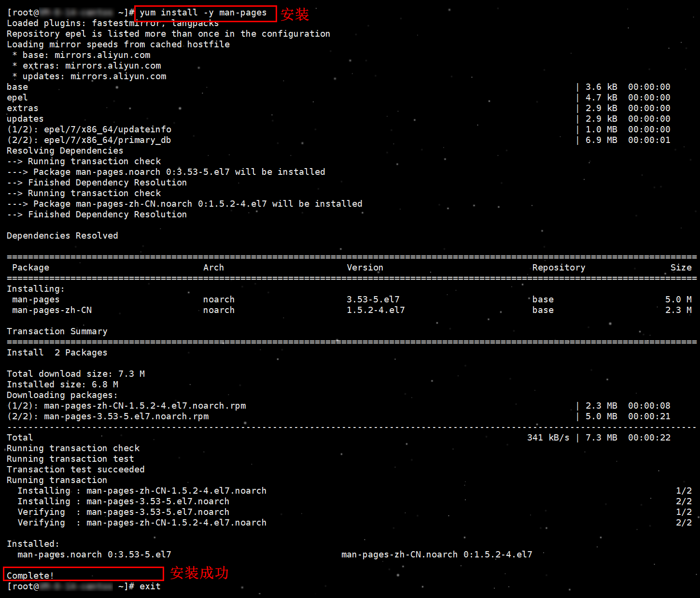Click the 'Installed:' label
The width and height of the screenshot is (700, 598).
coord(33,544)
